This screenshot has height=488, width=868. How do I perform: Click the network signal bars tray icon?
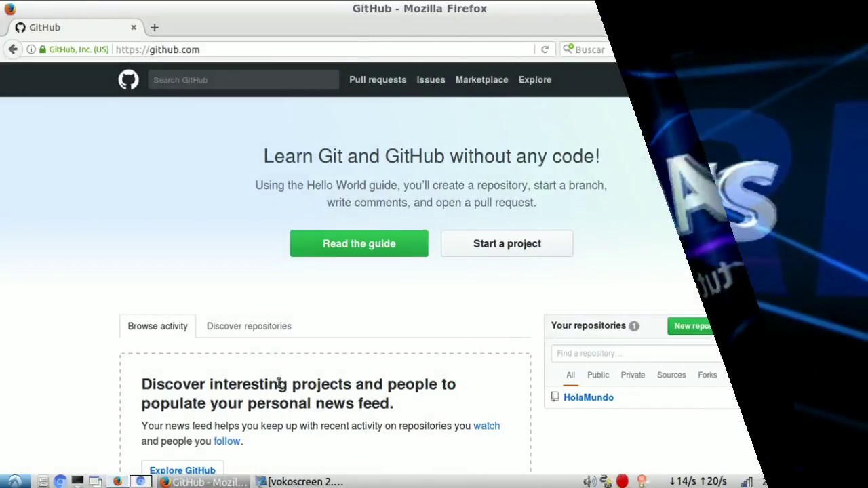tap(747, 481)
